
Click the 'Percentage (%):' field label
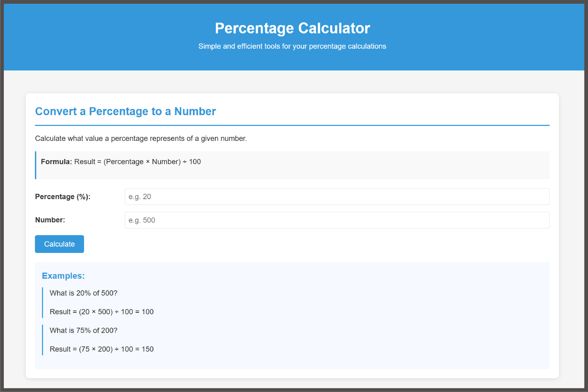(x=63, y=196)
